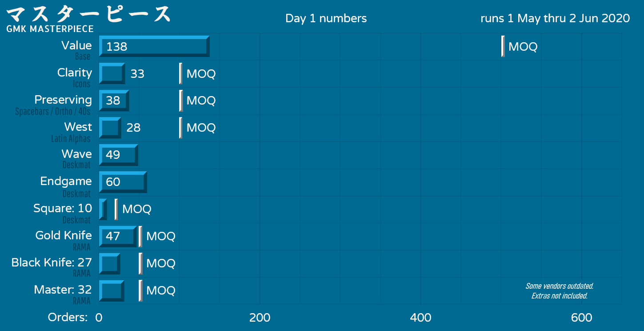The width and height of the screenshot is (644, 331).
Task: Click the small Square deskmat bar
Action: 103,209
